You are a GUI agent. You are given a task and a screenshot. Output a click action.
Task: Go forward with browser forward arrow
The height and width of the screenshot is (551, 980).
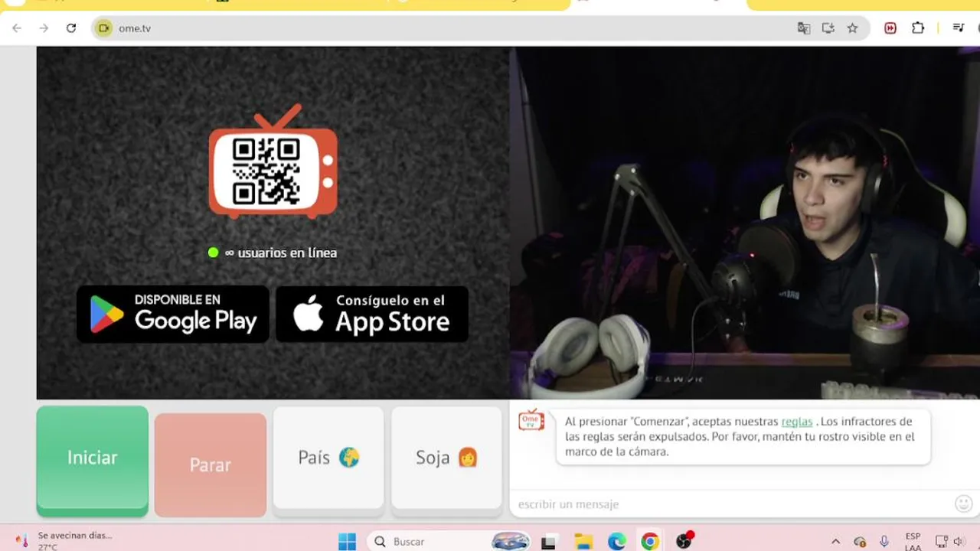click(x=44, y=28)
